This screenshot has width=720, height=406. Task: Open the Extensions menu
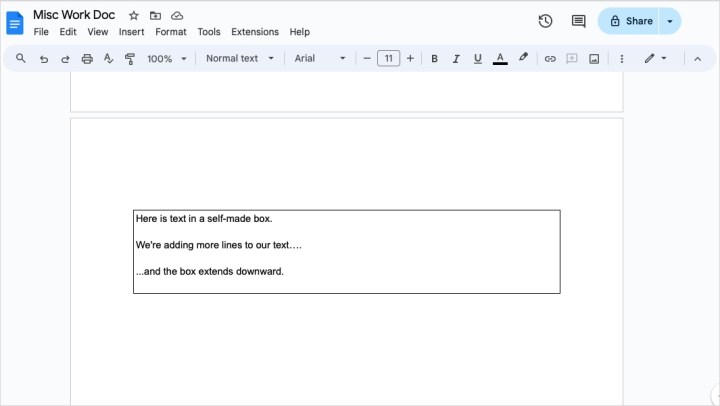[x=254, y=32]
